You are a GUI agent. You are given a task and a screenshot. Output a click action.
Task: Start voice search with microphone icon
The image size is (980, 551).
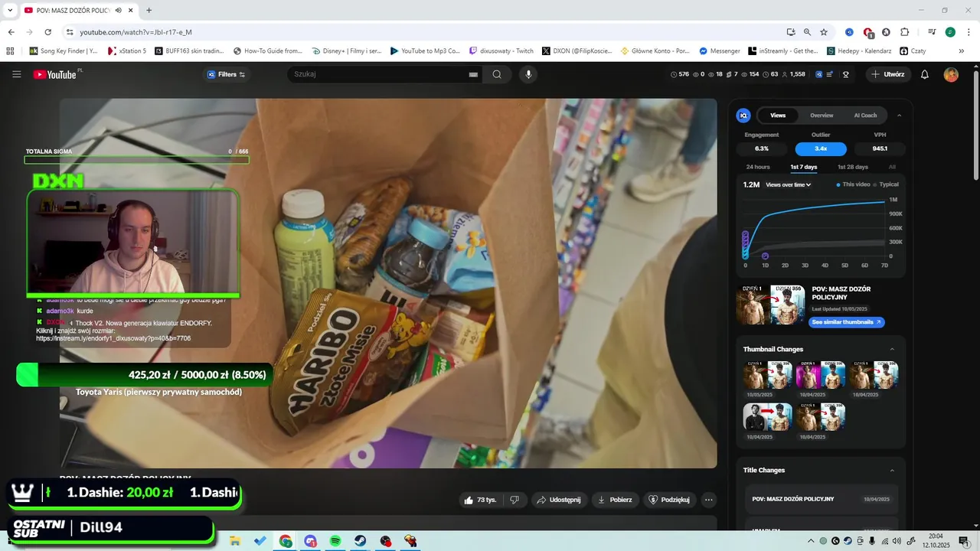tap(528, 74)
